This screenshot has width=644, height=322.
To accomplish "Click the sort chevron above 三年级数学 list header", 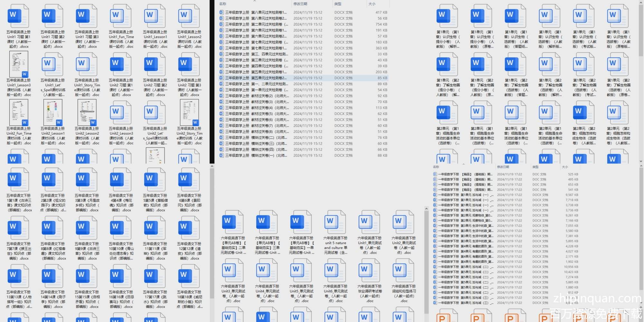I will (x=254, y=1).
